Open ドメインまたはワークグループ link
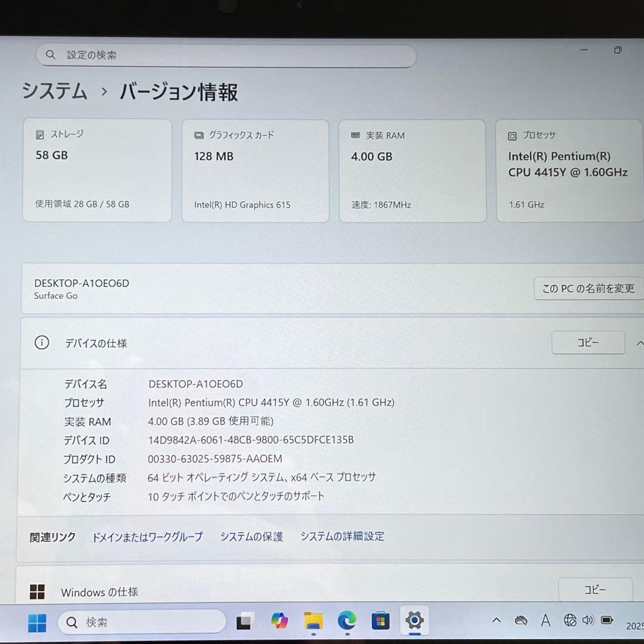Viewport: 644px width, 644px height. click(147, 537)
